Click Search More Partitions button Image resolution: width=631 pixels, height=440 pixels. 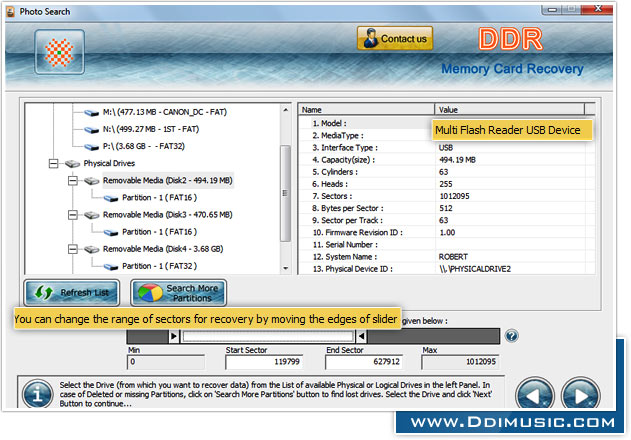coord(179,293)
